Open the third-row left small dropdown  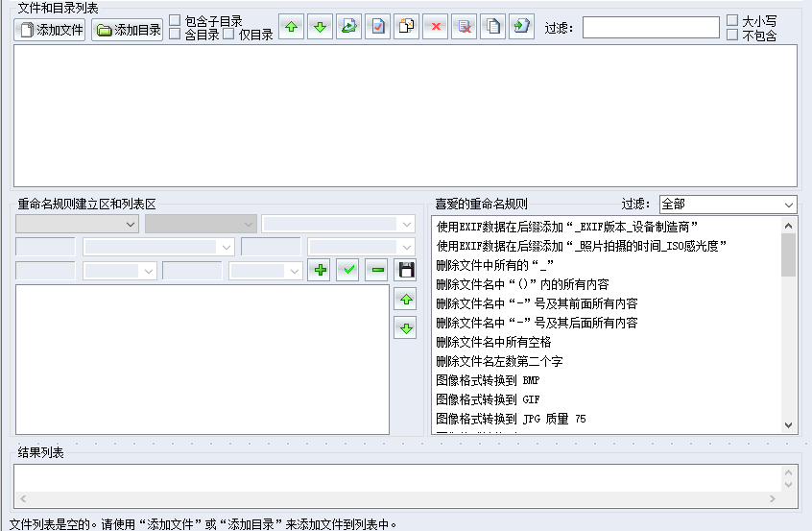pyautogui.click(x=120, y=271)
